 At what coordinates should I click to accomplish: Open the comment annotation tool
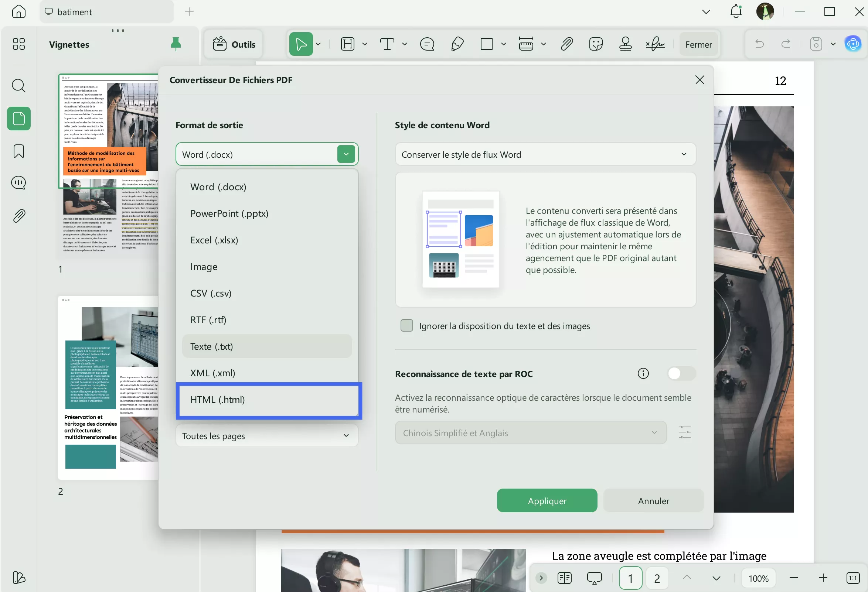click(427, 44)
